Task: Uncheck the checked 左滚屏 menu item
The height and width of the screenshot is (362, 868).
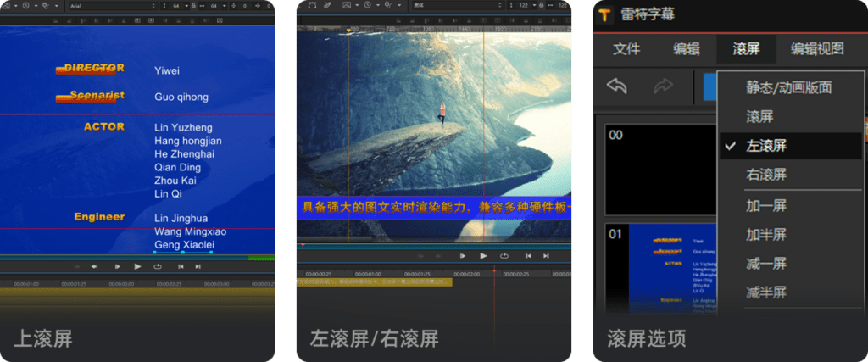Action: pyautogui.click(x=791, y=146)
